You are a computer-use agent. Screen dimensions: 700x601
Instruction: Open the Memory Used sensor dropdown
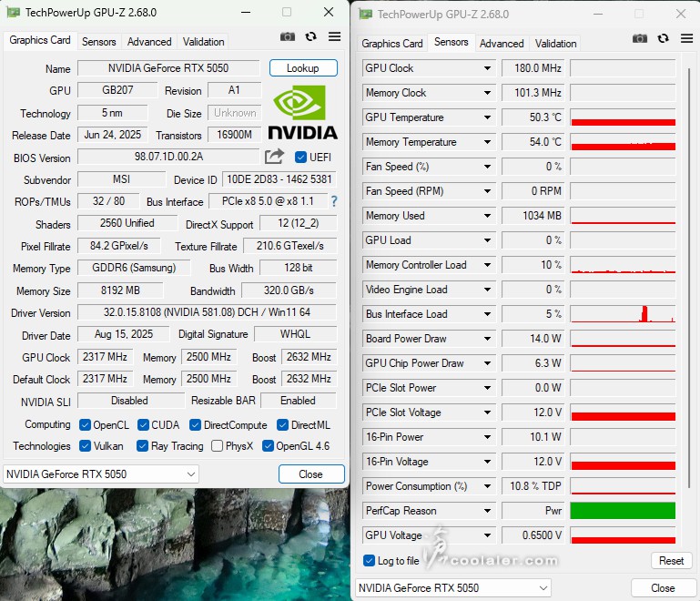[487, 216]
